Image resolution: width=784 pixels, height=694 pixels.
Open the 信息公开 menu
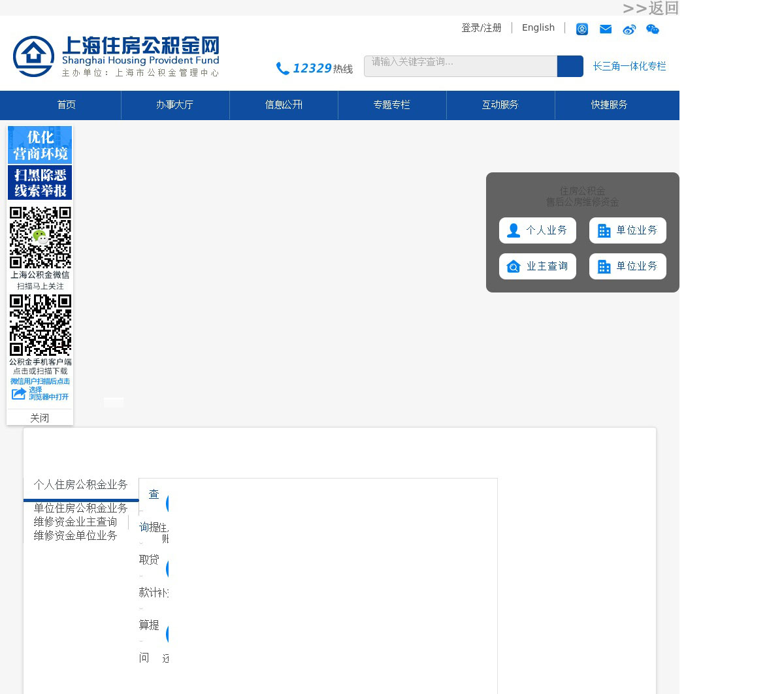click(x=284, y=105)
